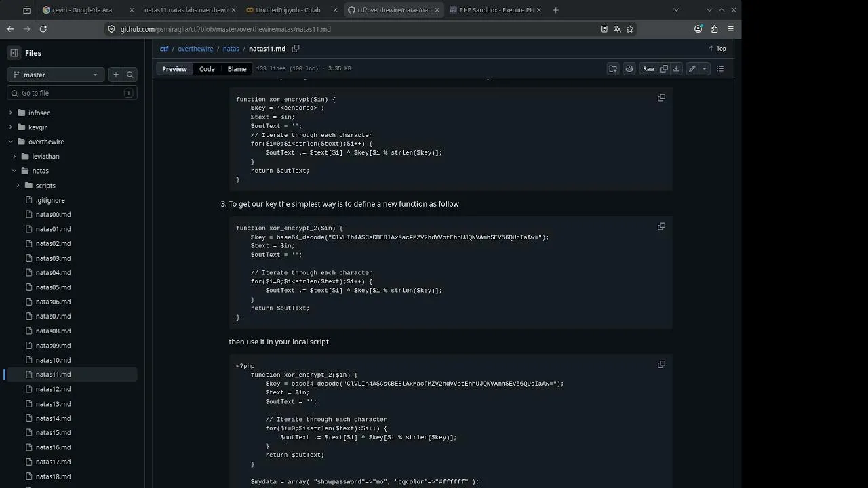Screen dimensions: 868x488
Task: Add a file with plus icon
Action: pyautogui.click(x=116, y=75)
